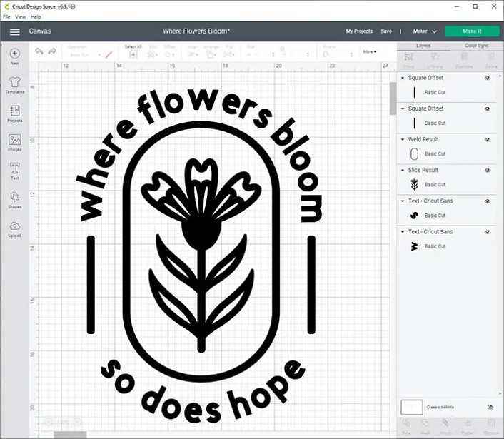Open the File menu
This screenshot has width=504, height=439.
point(6,16)
